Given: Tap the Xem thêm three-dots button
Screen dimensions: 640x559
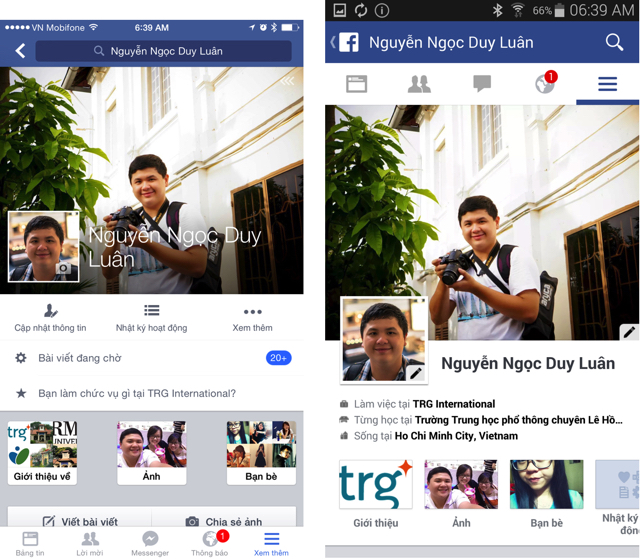Looking at the screenshot, I should coord(252,318).
